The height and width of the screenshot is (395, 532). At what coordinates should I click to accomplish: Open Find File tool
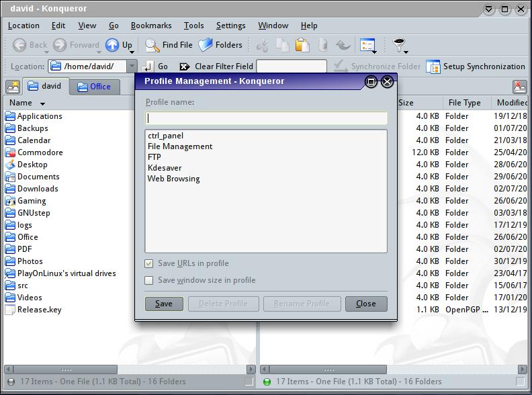tap(169, 45)
